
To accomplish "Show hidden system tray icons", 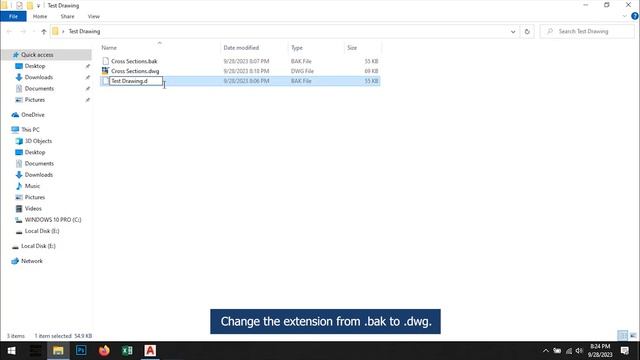I will pyautogui.click(x=546, y=351).
